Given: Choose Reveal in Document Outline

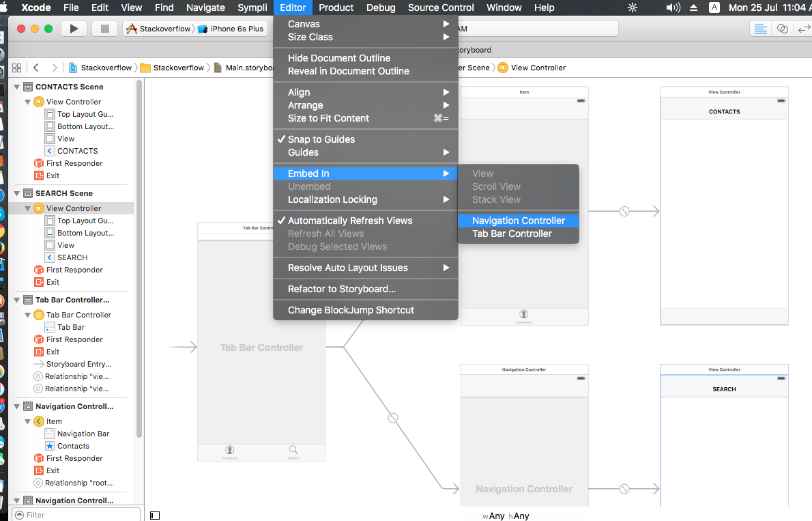Looking at the screenshot, I should click(x=366, y=71).
